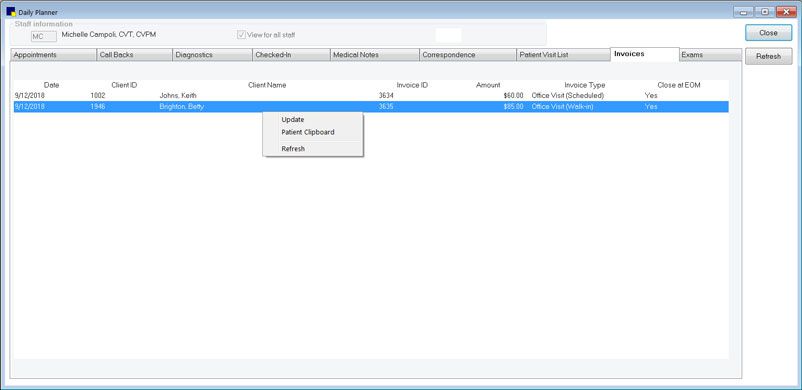Click the Close button on the right
Viewport: 802px width, 390px height.
click(x=768, y=33)
